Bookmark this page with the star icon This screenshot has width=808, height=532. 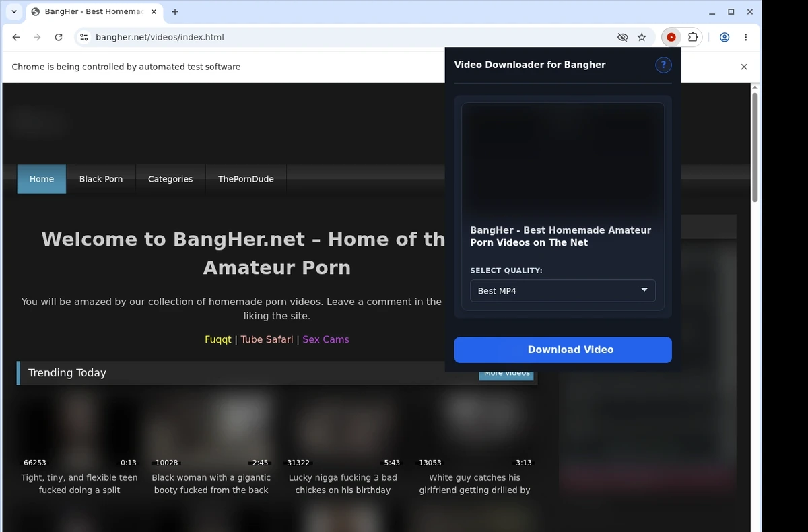click(x=642, y=37)
